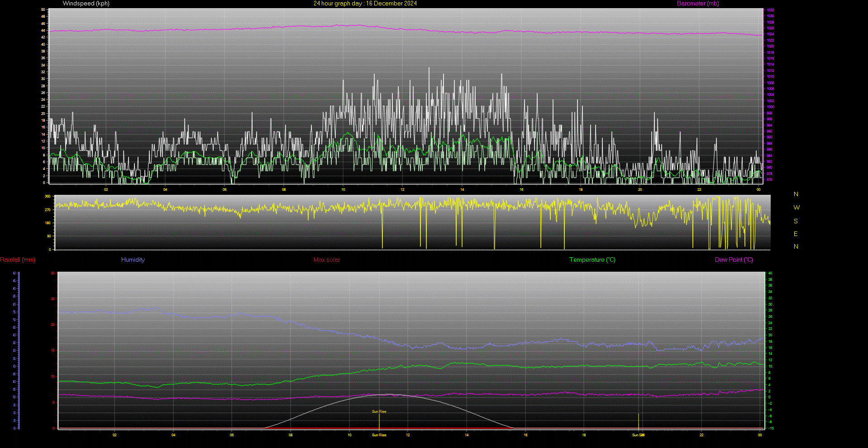Click hour 06 on the temperature graph axis
Viewport: 868px width, 448px height.
[x=232, y=435]
